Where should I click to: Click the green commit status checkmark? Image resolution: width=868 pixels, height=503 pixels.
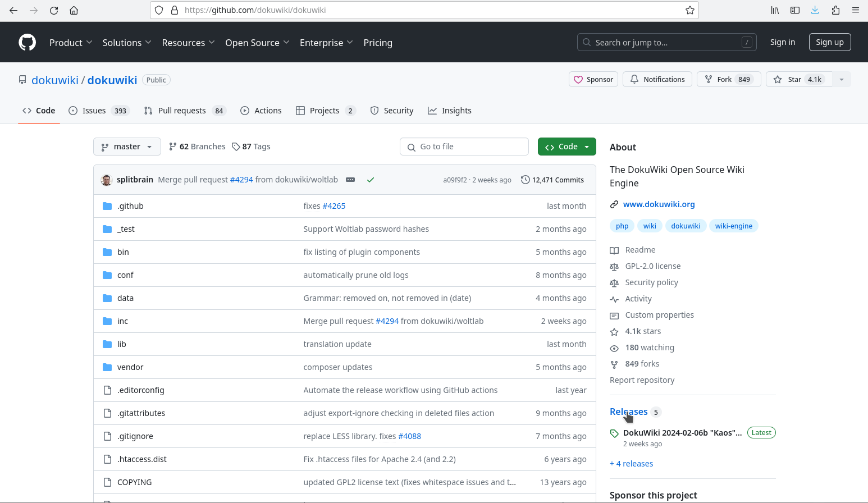[x=371, y=180]
